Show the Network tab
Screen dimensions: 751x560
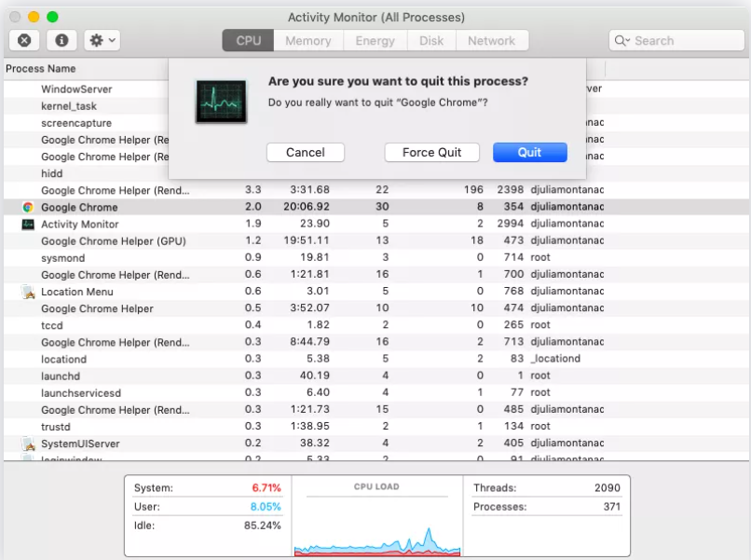[x=491, y=41]
